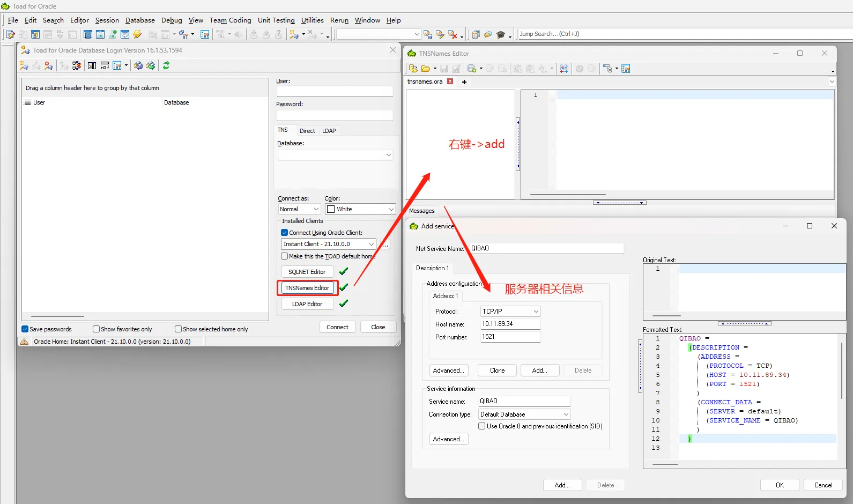Click the forum speech bubble icon

point(488,34)
